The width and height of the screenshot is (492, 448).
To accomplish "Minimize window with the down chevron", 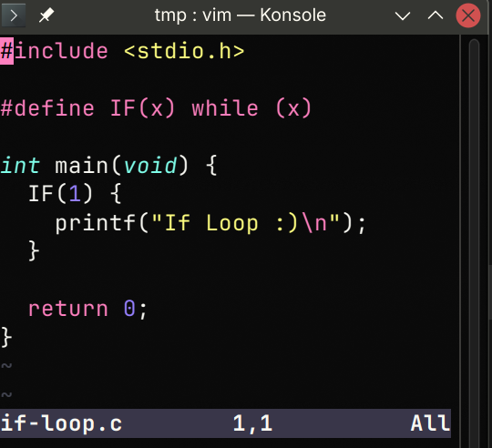I will coord(403,15).
